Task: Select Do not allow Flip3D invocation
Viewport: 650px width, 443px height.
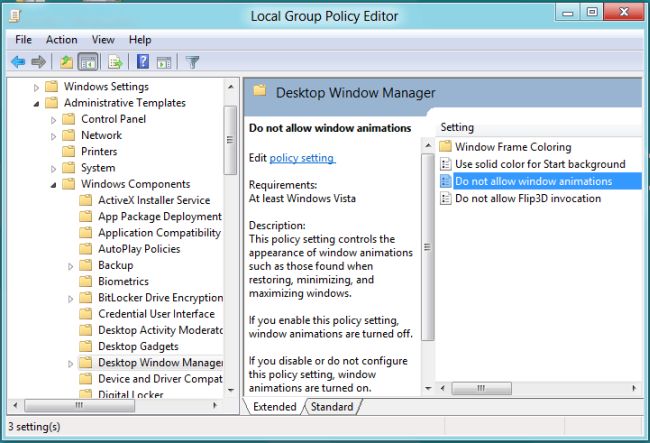Action: pyautogui.click(x=528, y=199)
